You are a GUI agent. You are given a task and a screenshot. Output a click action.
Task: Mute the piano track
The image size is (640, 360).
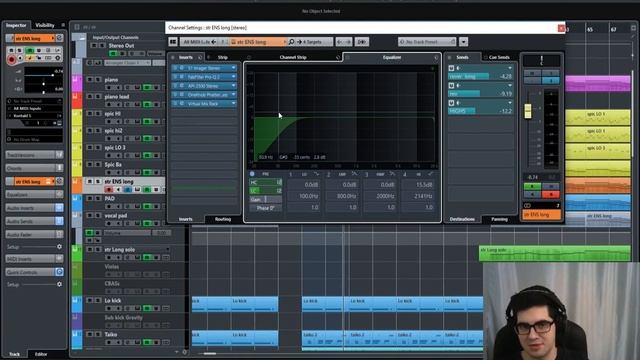point(90,80)
